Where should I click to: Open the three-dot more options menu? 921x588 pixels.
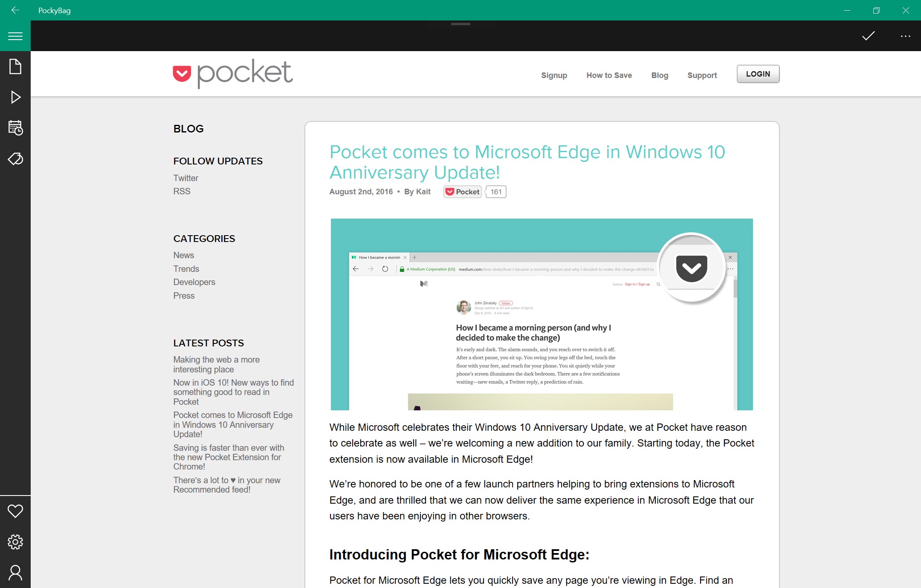(905, 36)
